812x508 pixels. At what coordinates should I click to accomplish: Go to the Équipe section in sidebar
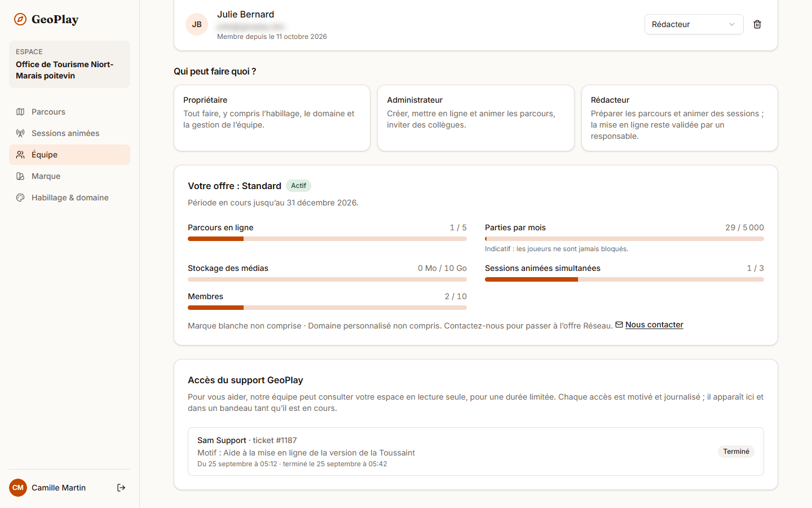(x=69, y=155)
